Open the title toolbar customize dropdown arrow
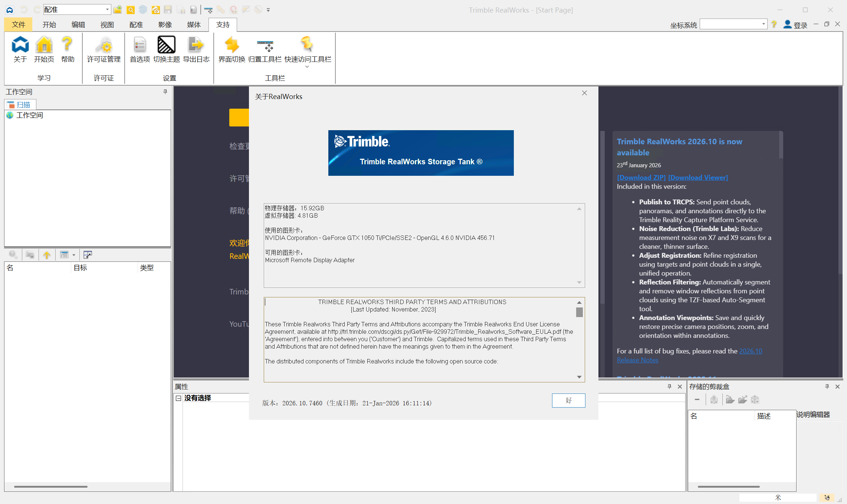Viewport: 847px width, 504px height. coord(268,10)
